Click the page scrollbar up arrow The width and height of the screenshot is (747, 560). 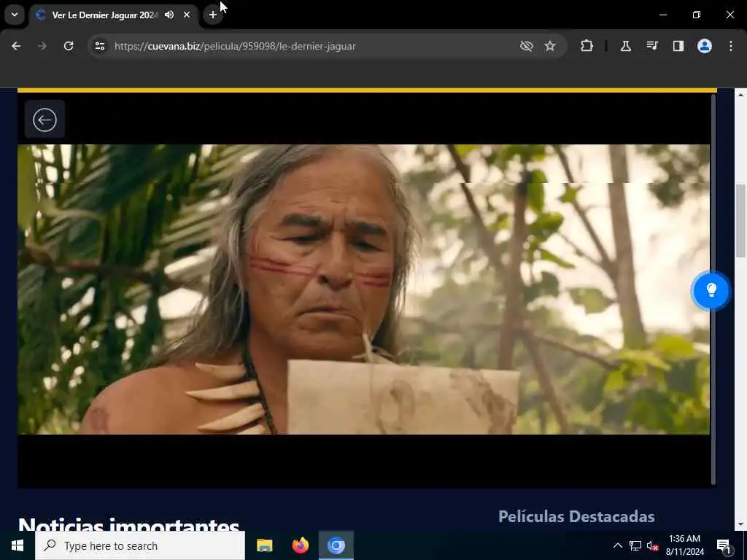pyautogui.click(x=740, y=95)
